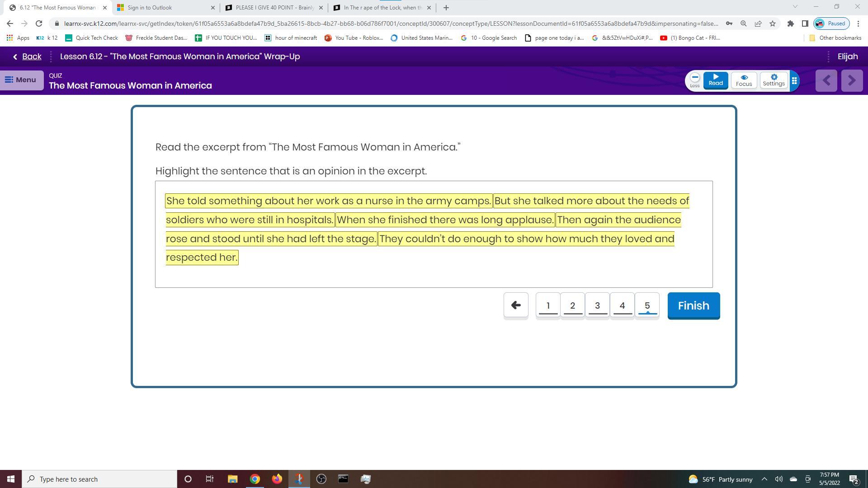Open the Settings gear

pos(774,80)
